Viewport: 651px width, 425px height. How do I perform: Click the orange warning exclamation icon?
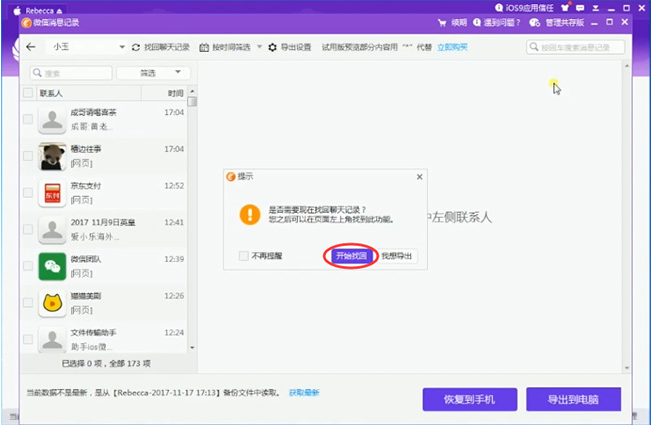tap(250, 214)
